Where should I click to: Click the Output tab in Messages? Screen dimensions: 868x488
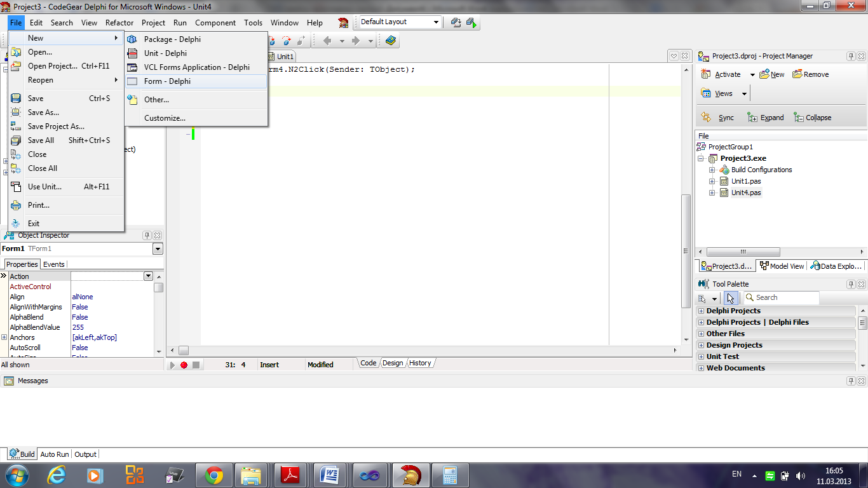point(85,454)
